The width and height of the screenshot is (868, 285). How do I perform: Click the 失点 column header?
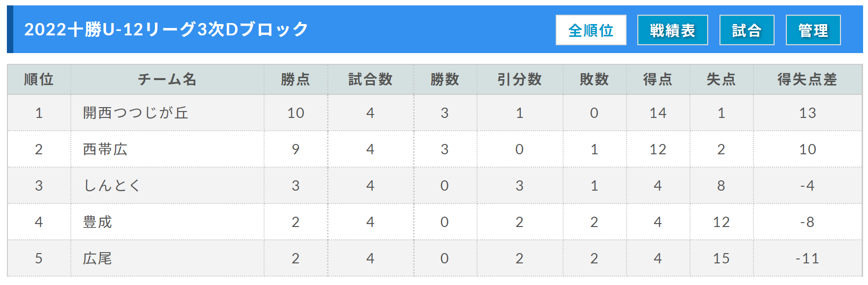click(721, 79)
